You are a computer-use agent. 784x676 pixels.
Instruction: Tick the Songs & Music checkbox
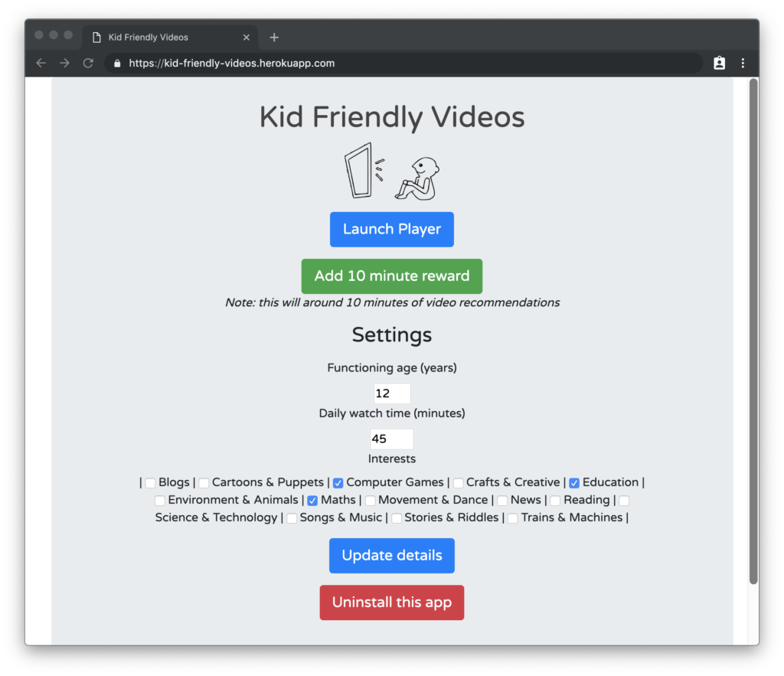click(x=292, y=518)
